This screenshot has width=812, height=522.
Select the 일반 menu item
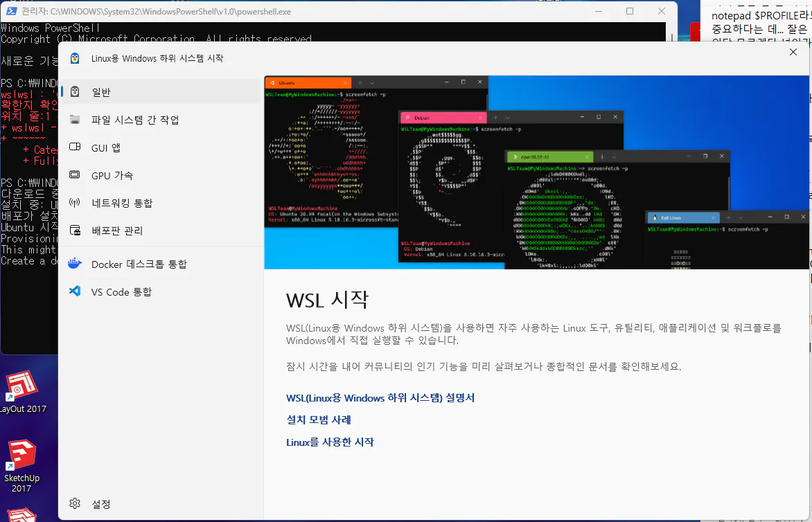[x=161, y=91]
